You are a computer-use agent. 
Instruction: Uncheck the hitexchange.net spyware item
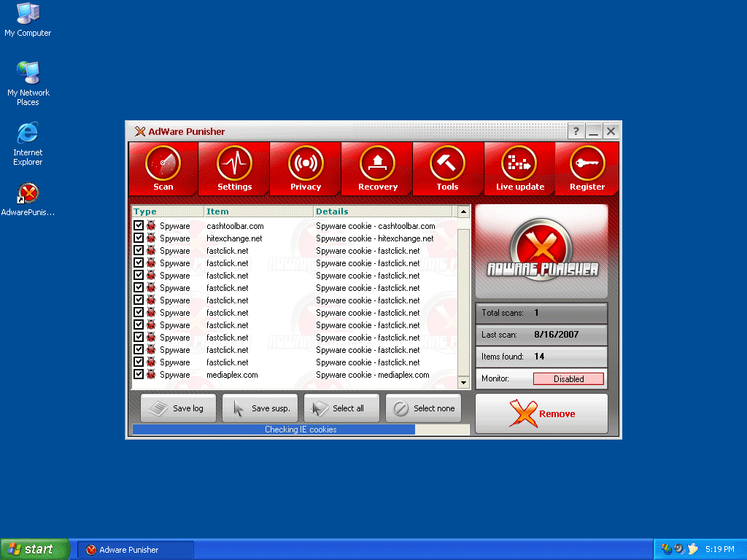[x=138, y=238]
